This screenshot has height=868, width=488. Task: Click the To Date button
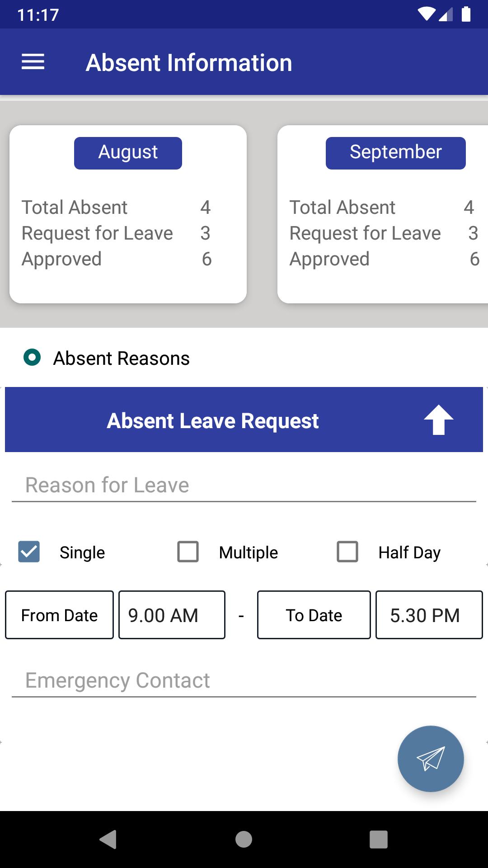pyautogui.click(x=314, y=615)
